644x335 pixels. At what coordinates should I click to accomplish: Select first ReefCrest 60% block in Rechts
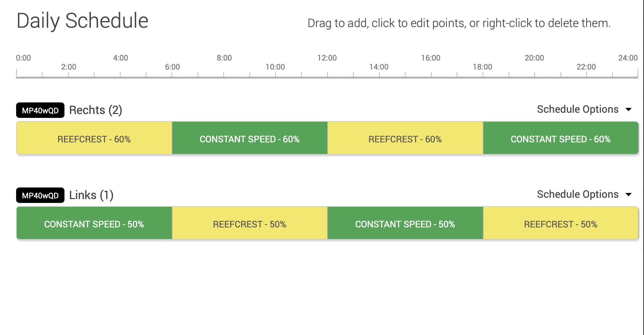94,139
